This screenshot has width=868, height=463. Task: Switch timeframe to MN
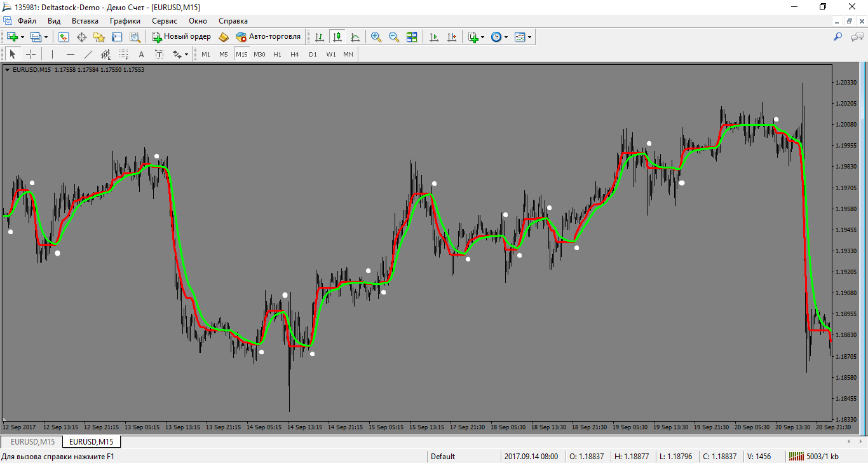tap(348, 54)
